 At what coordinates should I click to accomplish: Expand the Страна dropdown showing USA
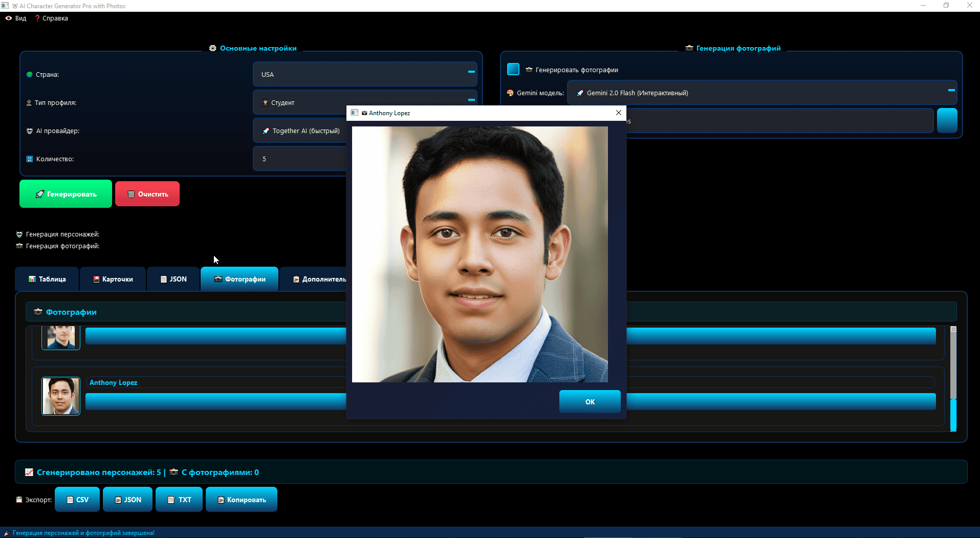365,74
